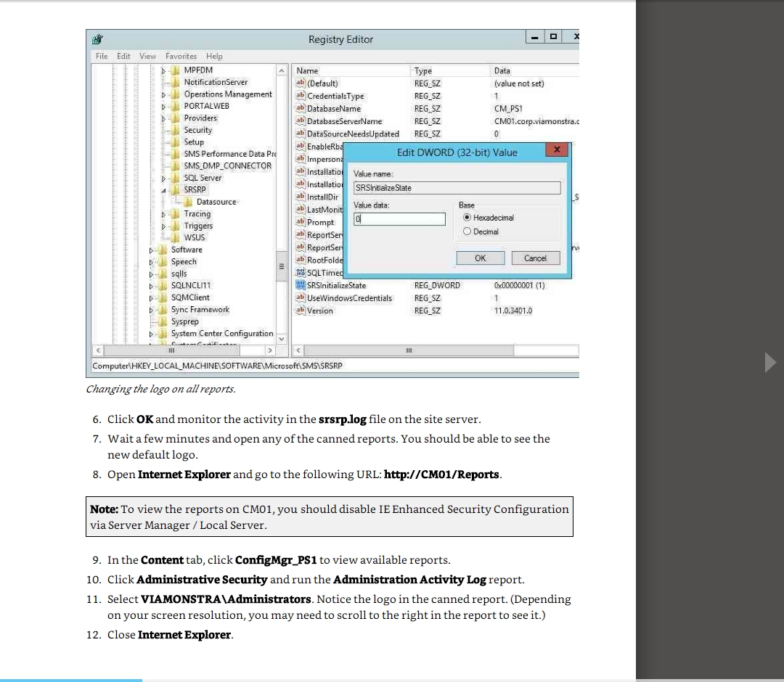
Task: Open the Favorites menu
Action: pyautogui.click(x=181, y=56)
